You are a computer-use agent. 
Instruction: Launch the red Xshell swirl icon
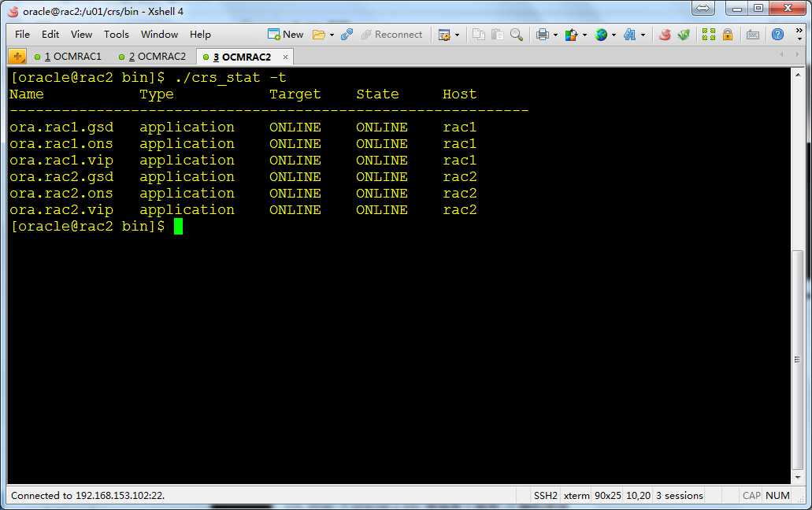tap(665, 35)
